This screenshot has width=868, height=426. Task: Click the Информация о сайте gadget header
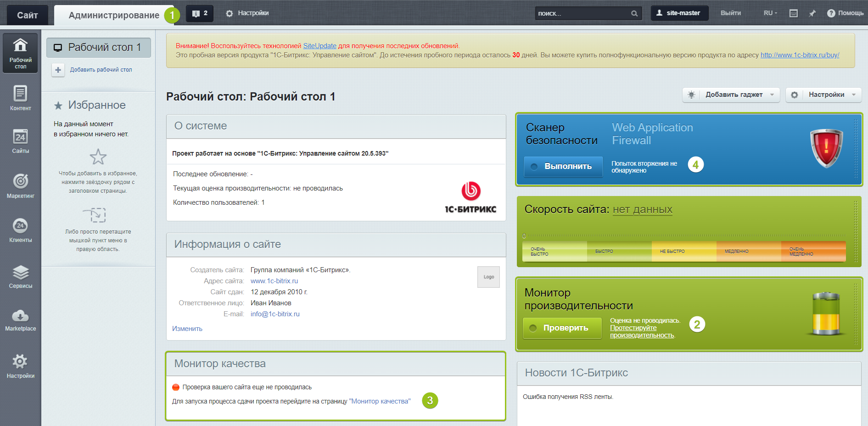click(336, 245)
